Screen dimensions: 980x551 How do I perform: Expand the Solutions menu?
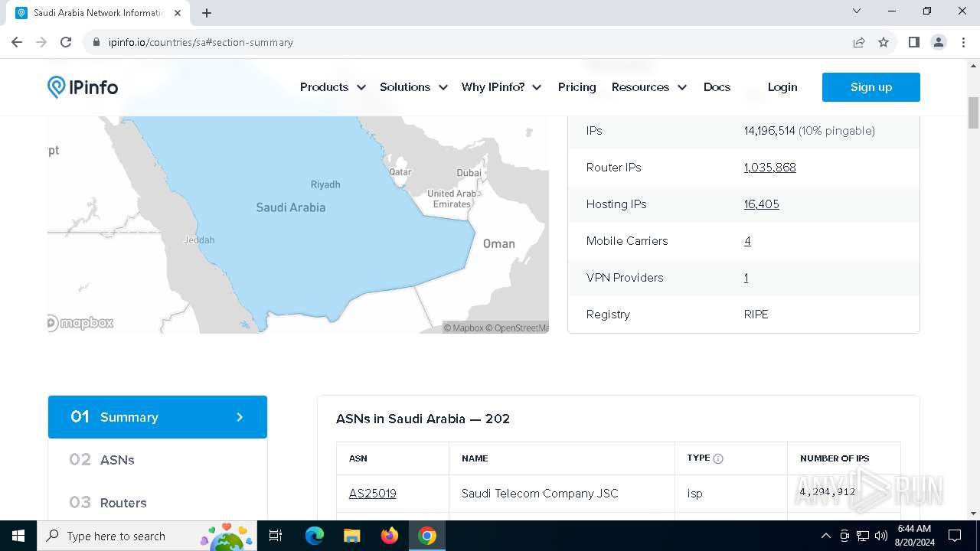point(413,87)
